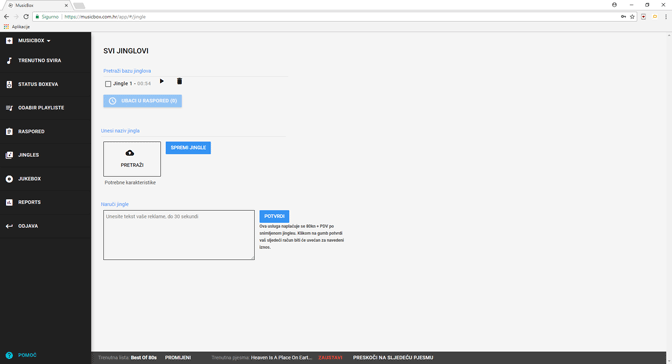Click the Potvrdi button

coord(274,216)
